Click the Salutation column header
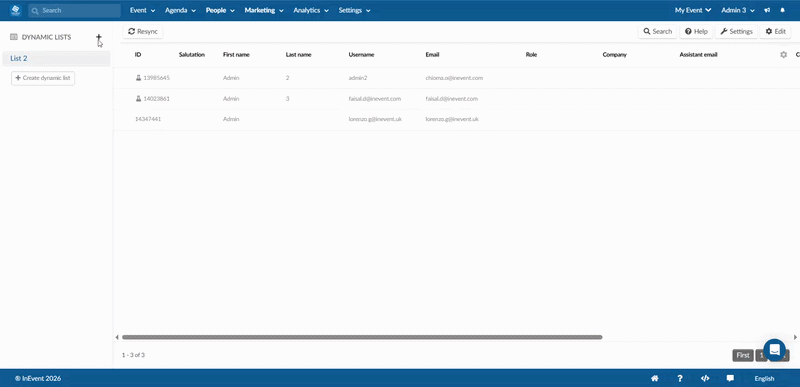Viewport: 800px width, 387px height. click(x=192, y=55)
